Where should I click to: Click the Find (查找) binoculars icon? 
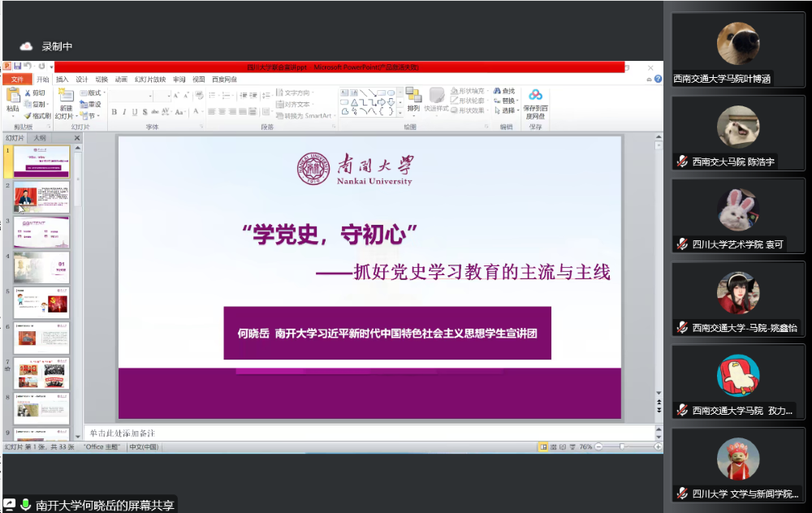click(x=497, y=91)
